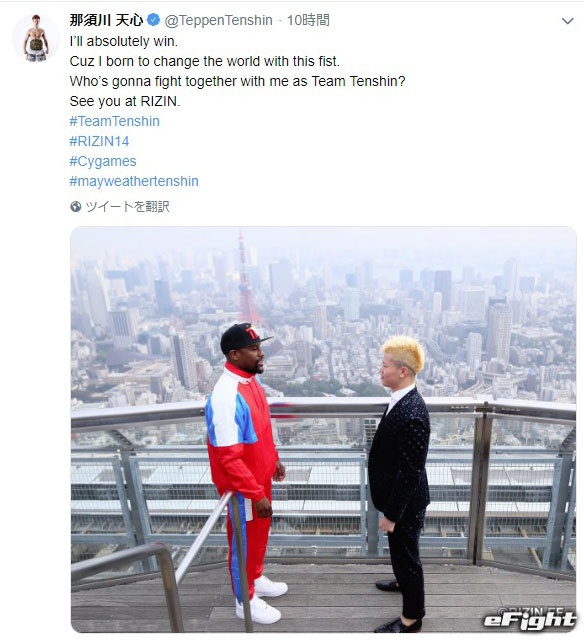Click the 10時間 timestamp
Image resolution: width=584 pixels, height=640 pixels.
click(308, 20)
